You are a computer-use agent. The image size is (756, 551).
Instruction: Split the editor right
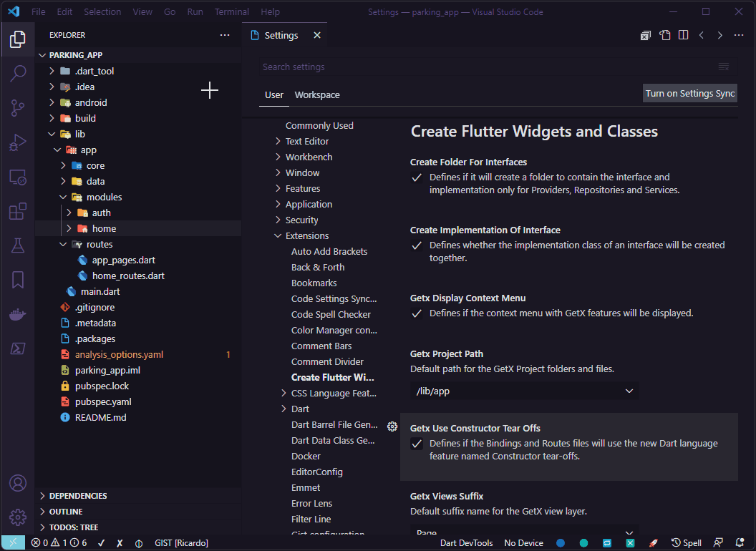[x=683, y=35]
